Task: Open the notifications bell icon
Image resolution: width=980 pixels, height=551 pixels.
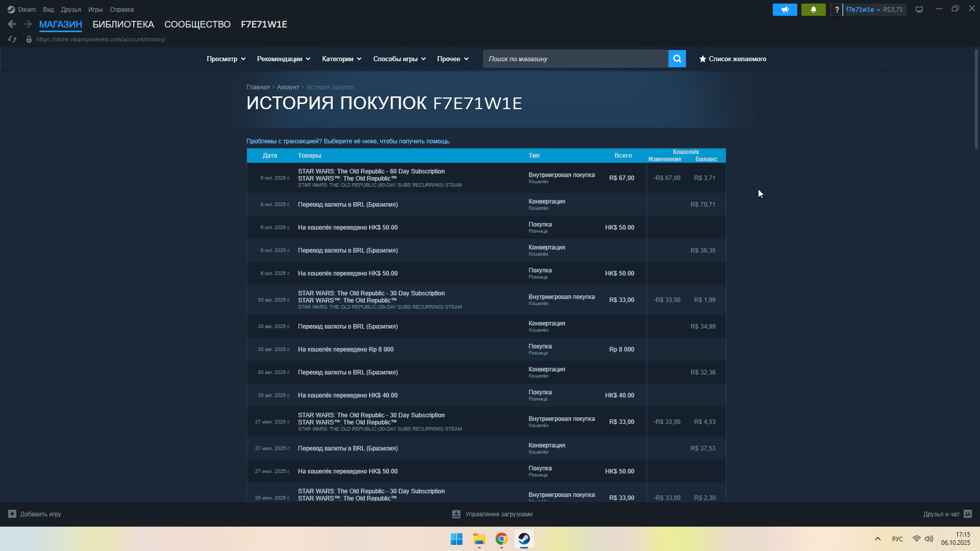Action: 813,10
